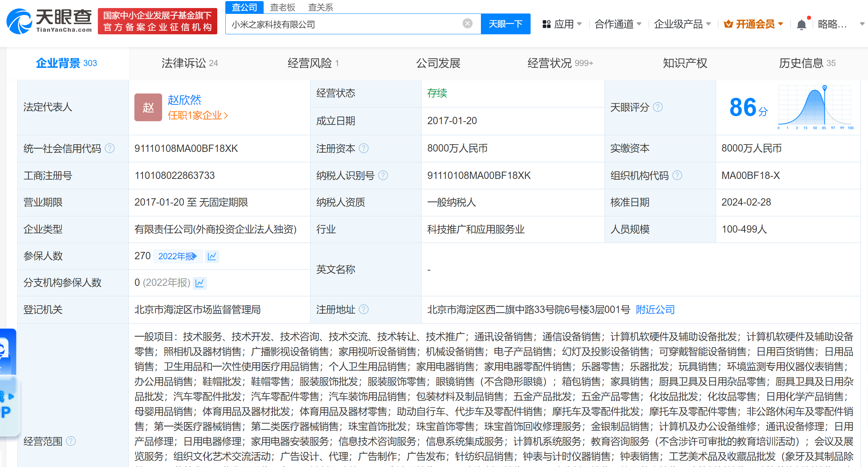The width and height of the screenshot is (868, 467).
Task: Expand the 合作通道 dropdown
Action: click(x=617, y=24)
